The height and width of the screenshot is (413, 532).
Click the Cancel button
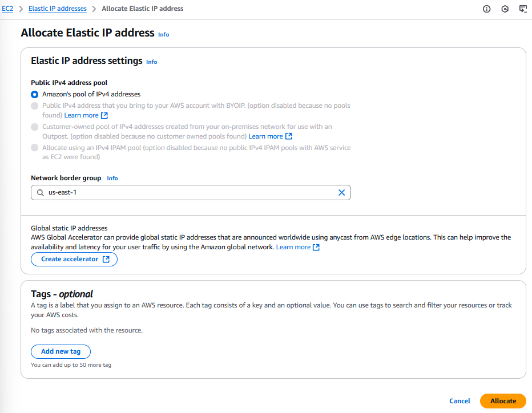(460, 401)
